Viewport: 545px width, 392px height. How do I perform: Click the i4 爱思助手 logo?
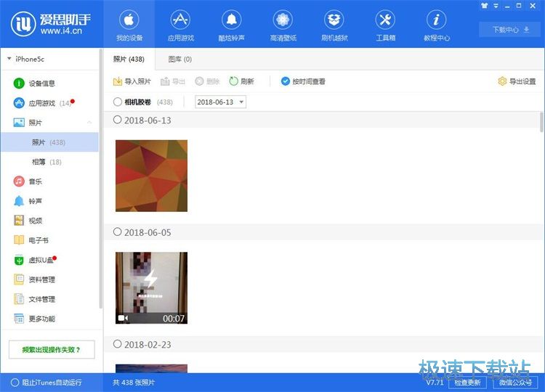point(51,24)
